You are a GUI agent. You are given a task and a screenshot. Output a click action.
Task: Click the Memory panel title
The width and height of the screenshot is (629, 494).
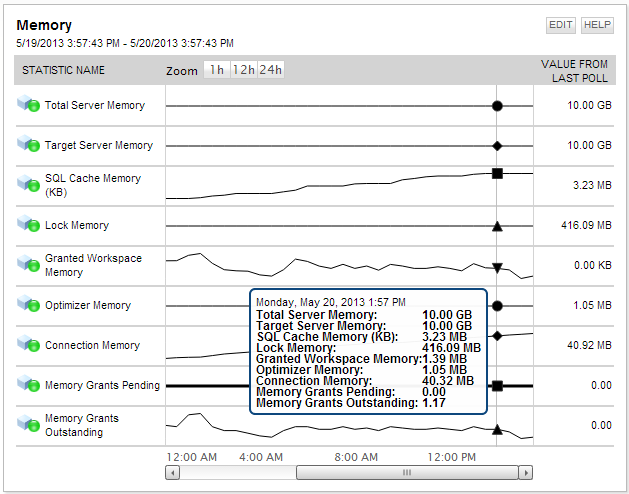coord(44,25)
